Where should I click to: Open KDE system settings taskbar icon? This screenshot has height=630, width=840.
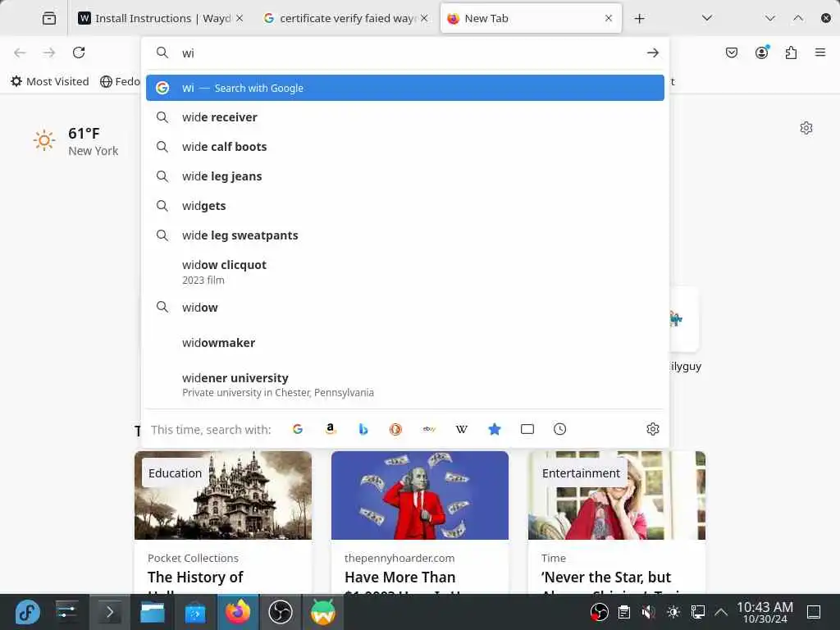(x=67, y=612)
